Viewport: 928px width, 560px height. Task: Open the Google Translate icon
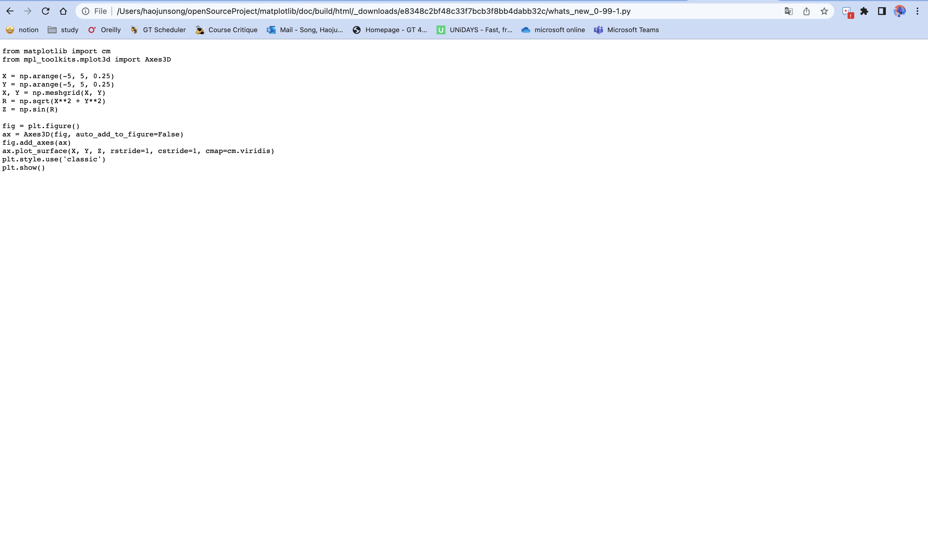(x=788, y=11)
